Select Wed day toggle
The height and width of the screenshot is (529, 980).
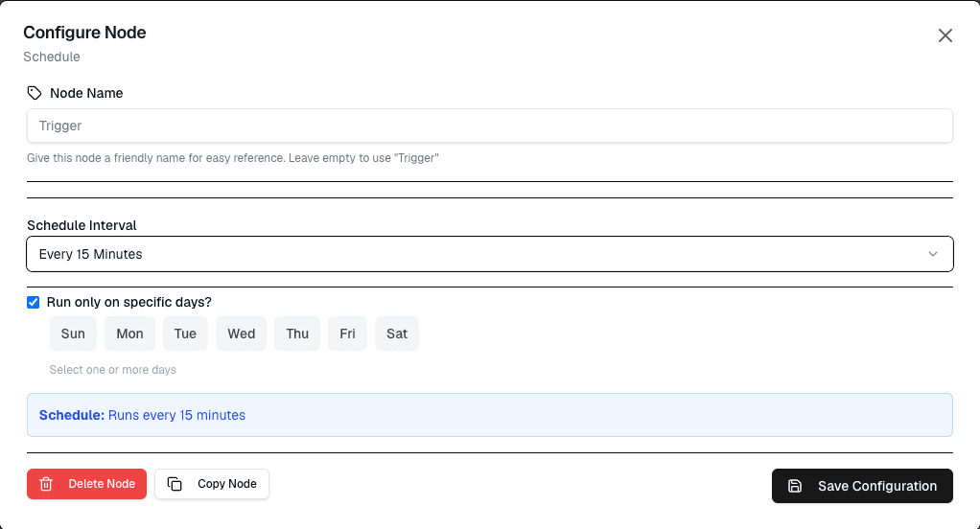coord(242,333)
